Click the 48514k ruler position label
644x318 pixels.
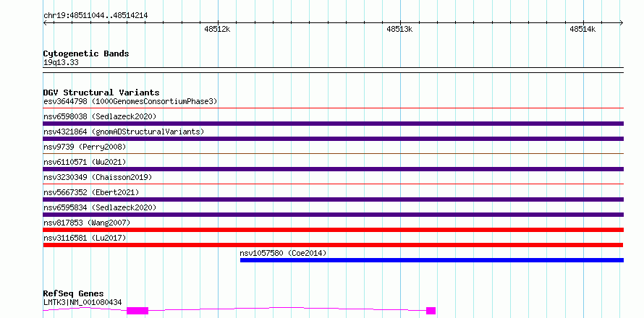(x=582, y=29)
